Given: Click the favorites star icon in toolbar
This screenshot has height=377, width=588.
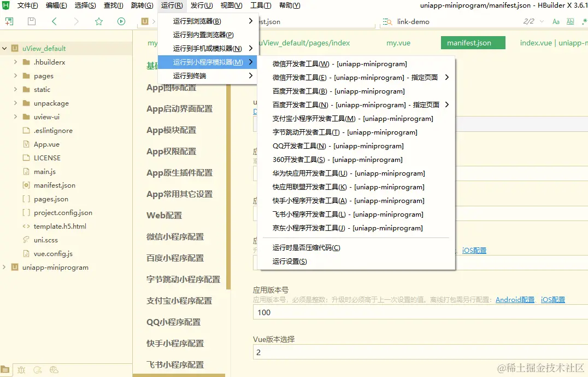Looking at the screenshot, I should (99, 22).
